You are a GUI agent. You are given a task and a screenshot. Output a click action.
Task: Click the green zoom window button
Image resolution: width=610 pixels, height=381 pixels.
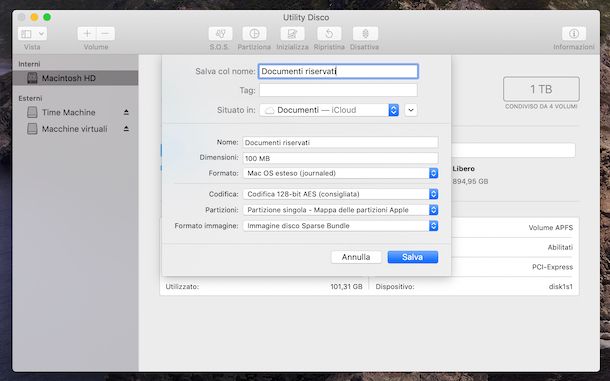pos(47,17)
